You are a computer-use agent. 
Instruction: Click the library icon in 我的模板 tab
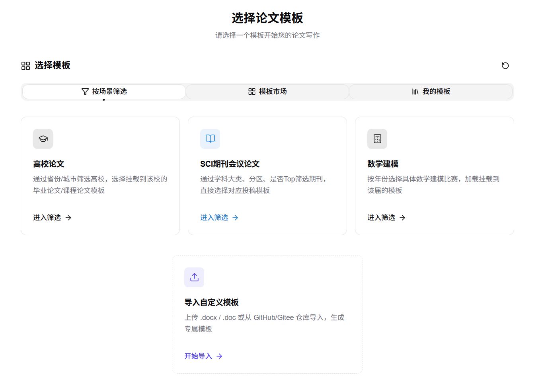[415, 92]
